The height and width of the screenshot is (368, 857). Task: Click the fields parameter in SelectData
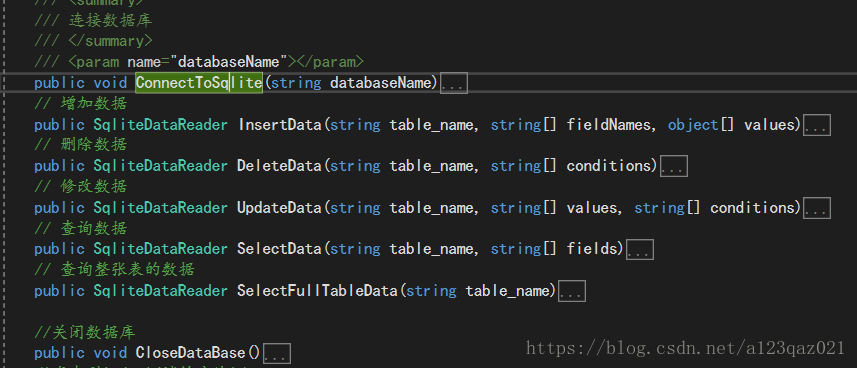pos(590,249)
